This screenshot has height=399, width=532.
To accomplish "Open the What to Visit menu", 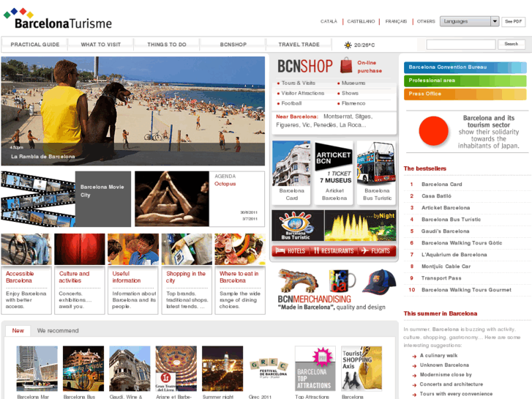I will click(x=101, y=45).
